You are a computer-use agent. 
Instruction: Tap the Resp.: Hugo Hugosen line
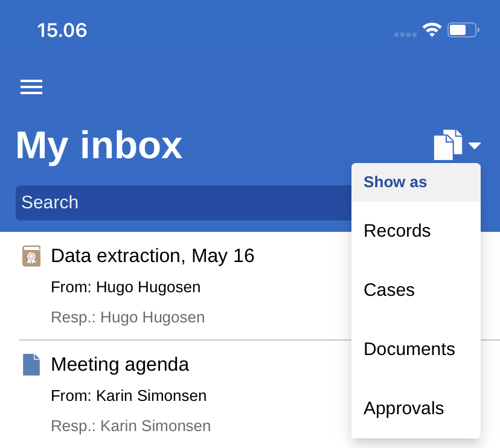coord(128,318)
